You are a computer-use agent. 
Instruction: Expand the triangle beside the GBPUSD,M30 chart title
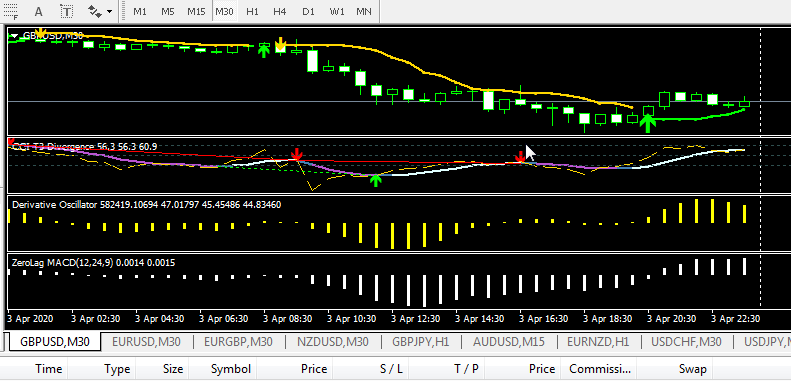(x=14, y=36)
